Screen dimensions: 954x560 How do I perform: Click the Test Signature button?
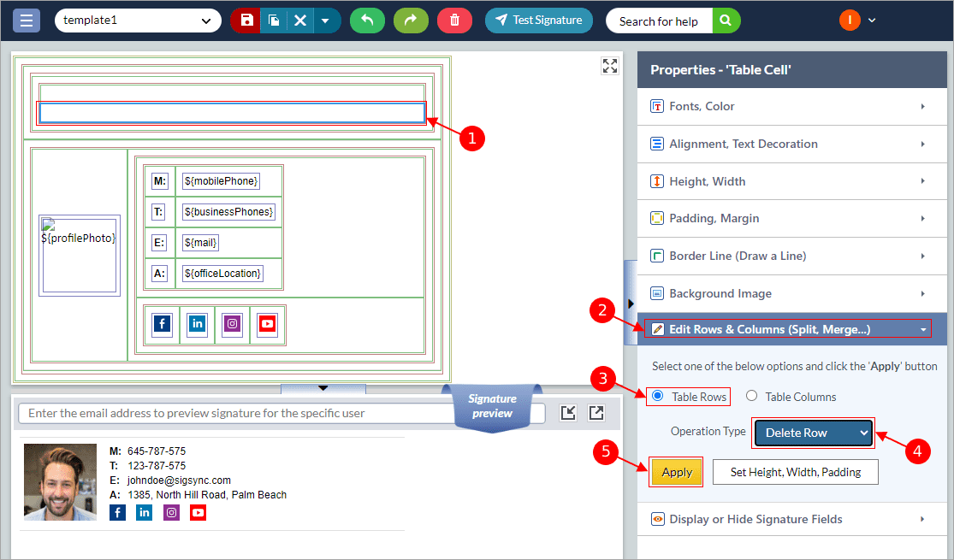click(x=538, y=21)
